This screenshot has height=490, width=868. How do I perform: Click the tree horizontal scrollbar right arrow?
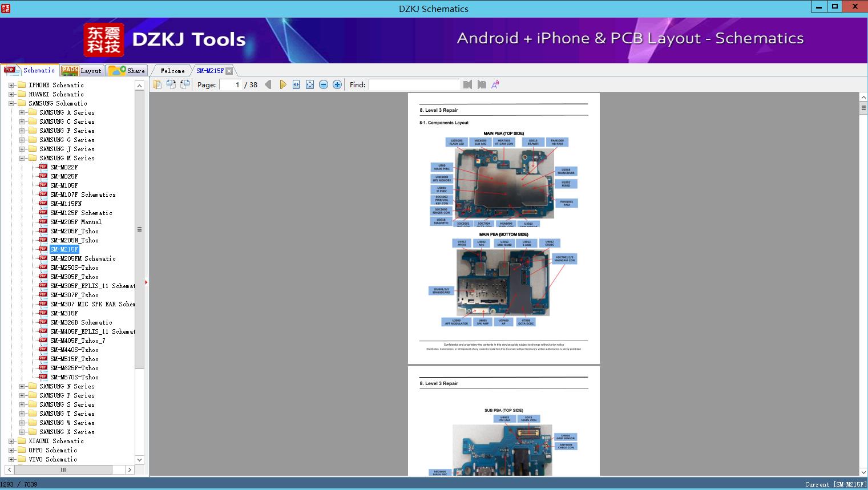130,469
